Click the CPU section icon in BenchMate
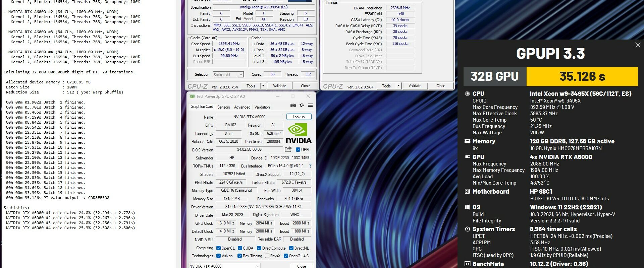 [467, 94]
